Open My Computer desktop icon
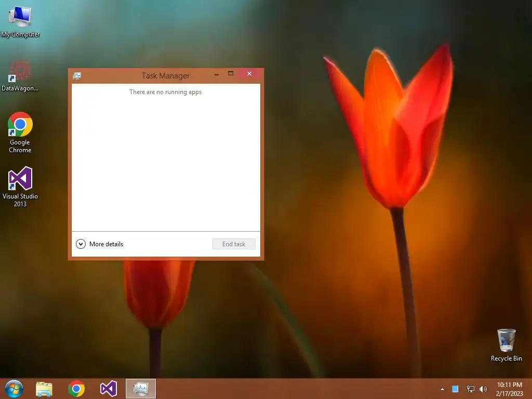 (20, 21)
